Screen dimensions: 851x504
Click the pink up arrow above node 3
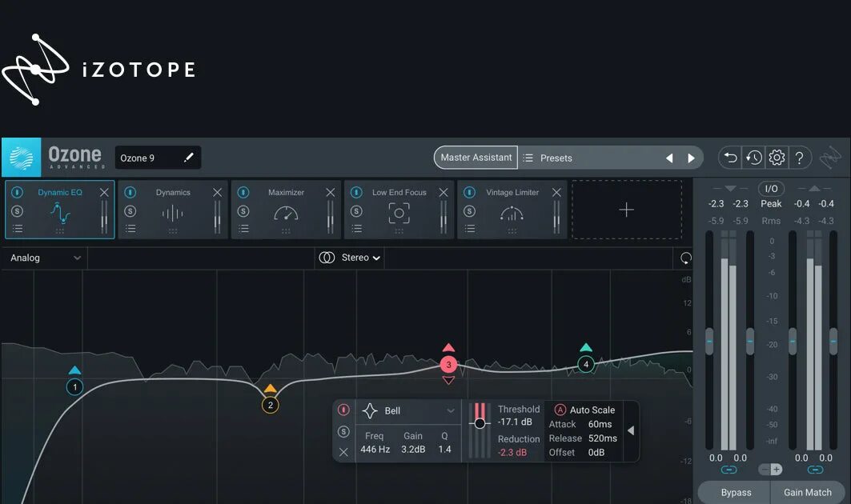click(x=448, y=347)
